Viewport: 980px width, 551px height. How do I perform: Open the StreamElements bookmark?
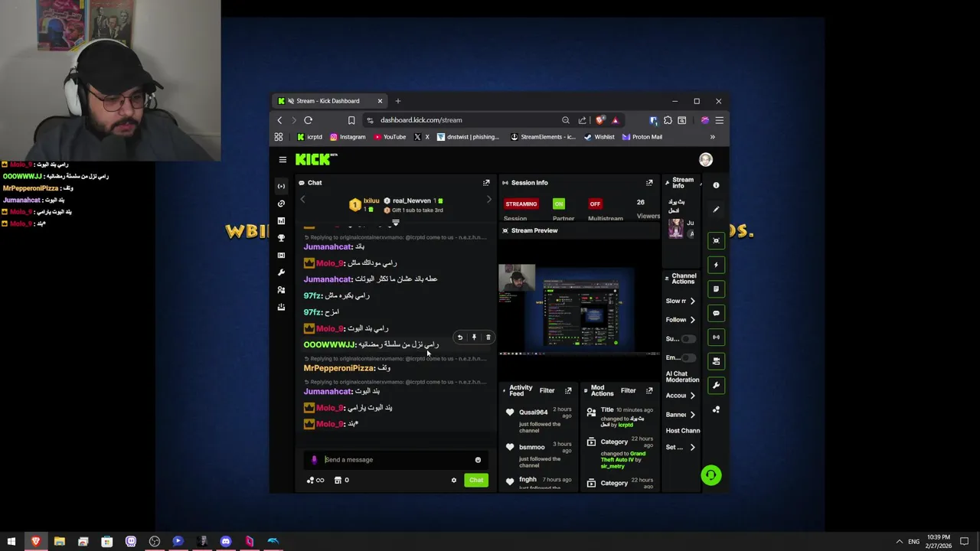click(542, 137)
